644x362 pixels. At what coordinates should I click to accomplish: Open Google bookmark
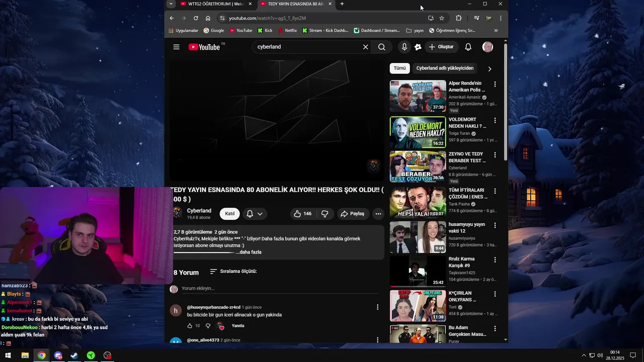tap(213, 31)
